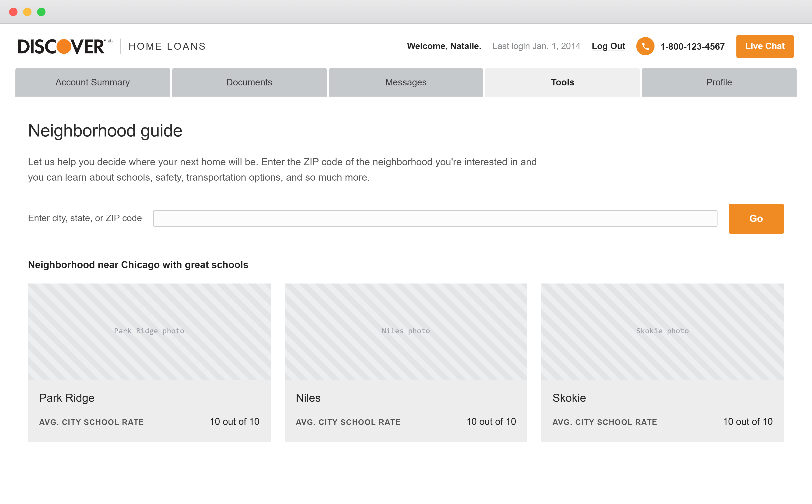Open the Niles photo thumbnail
The image size is (812, 504).
tap(406, 332)
